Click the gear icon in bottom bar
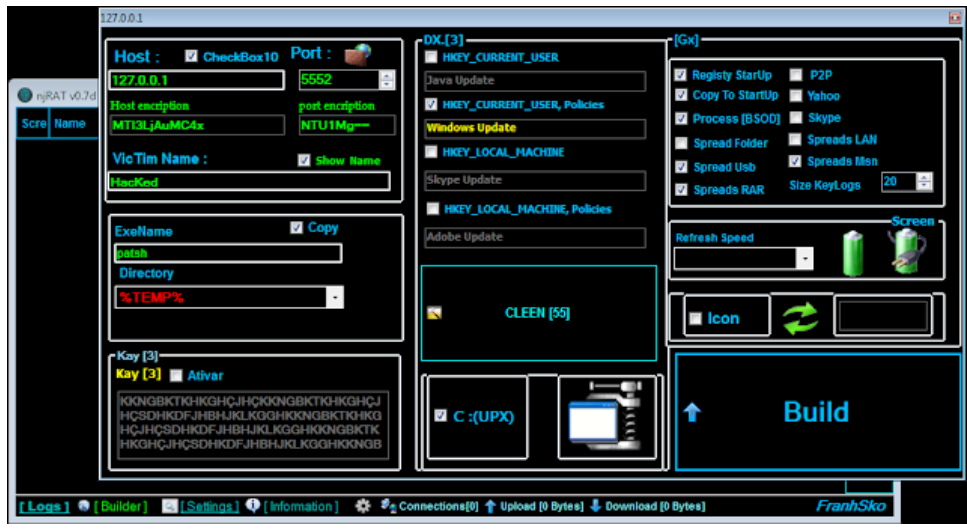Screen dimensions: 967x529 point(363,507)
